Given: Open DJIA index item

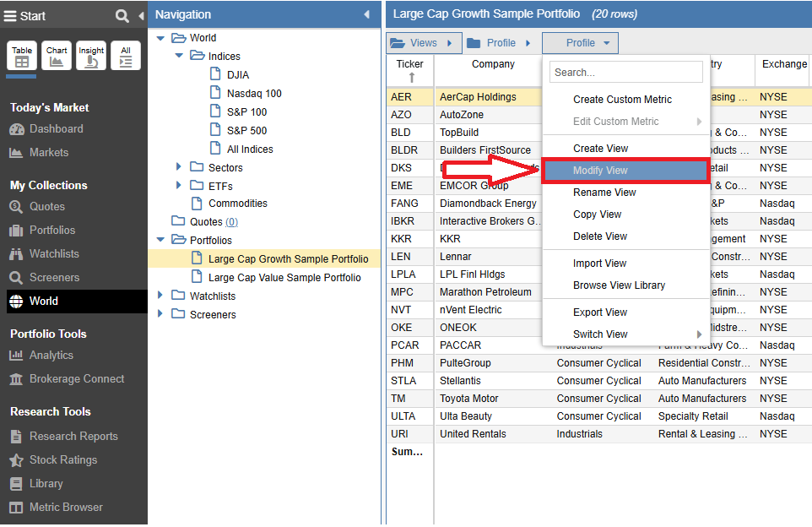Looking at the screenshot, I should click(238, 75).
